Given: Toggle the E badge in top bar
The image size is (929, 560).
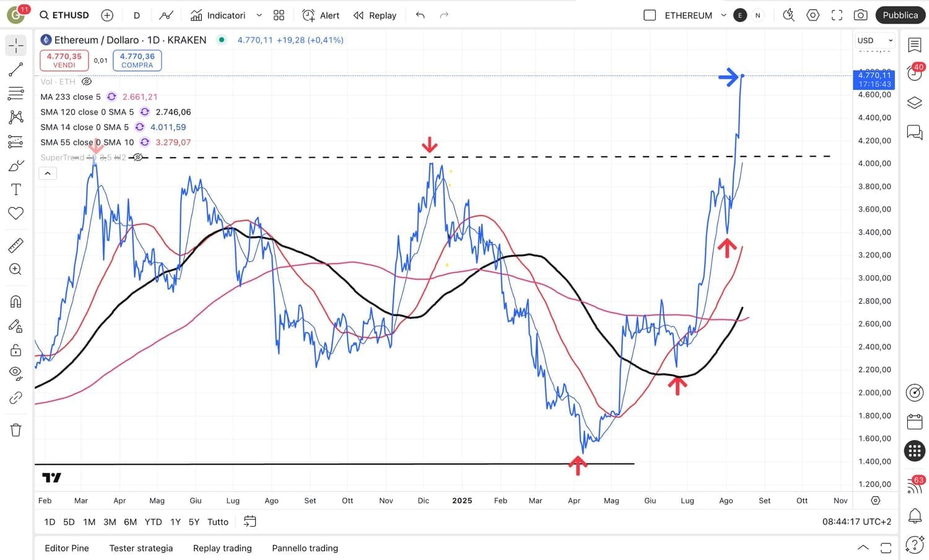Looking at the screenshot, I should coord(740,15).
